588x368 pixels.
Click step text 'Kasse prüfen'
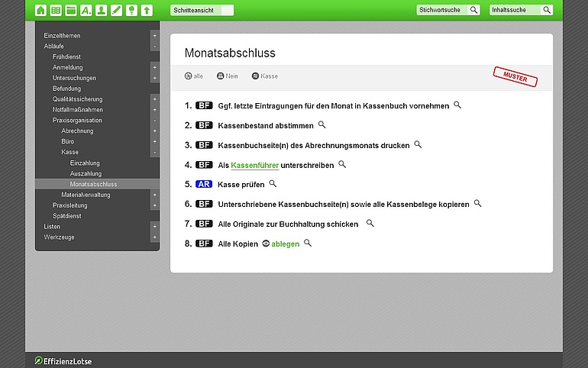point(241,184)
